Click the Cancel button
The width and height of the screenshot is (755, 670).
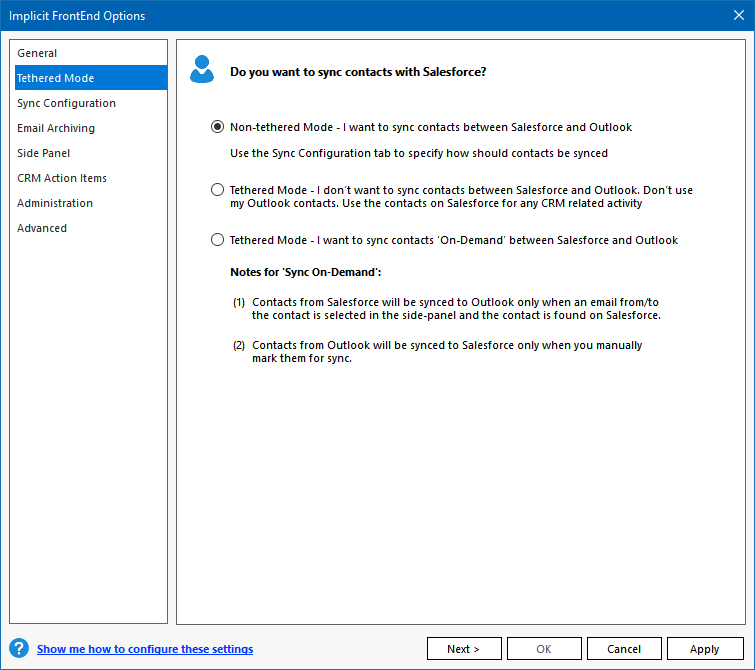tap(624, 649)
